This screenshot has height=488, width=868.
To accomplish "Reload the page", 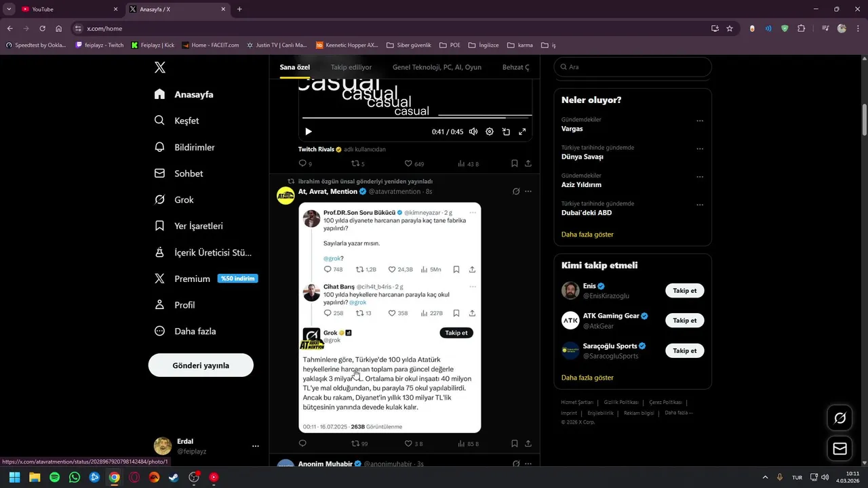I will [42, 28].
